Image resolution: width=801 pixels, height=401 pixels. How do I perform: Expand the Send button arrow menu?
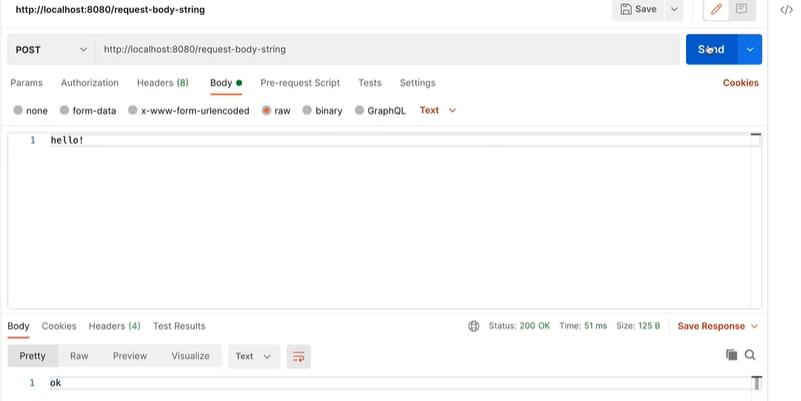click(750, 50)
